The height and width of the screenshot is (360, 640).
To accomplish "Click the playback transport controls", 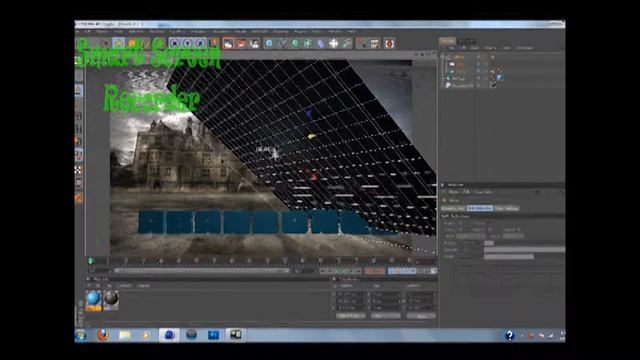I will (x=340, y=271).
